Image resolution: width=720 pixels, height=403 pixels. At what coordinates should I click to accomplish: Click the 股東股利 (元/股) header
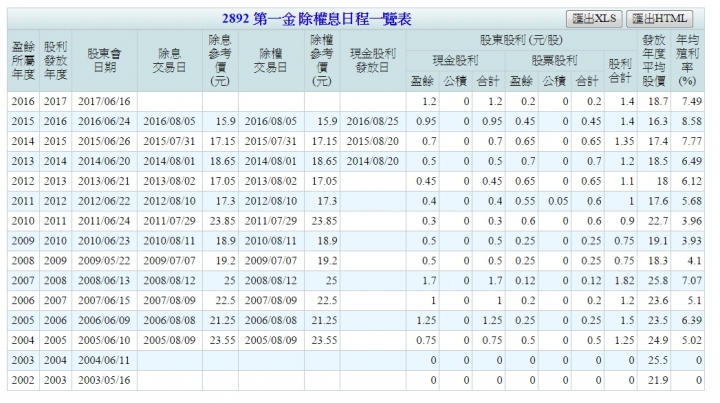[x=522, y=40]
